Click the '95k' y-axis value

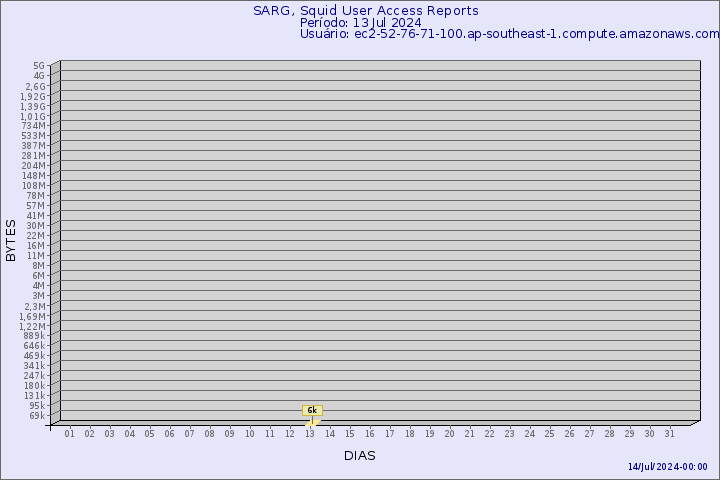(37, 406)
